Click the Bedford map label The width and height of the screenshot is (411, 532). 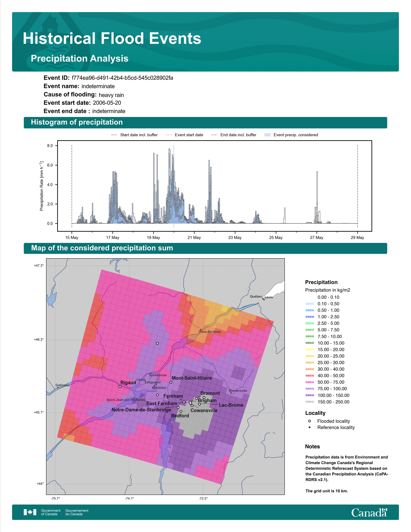(180, 416)
